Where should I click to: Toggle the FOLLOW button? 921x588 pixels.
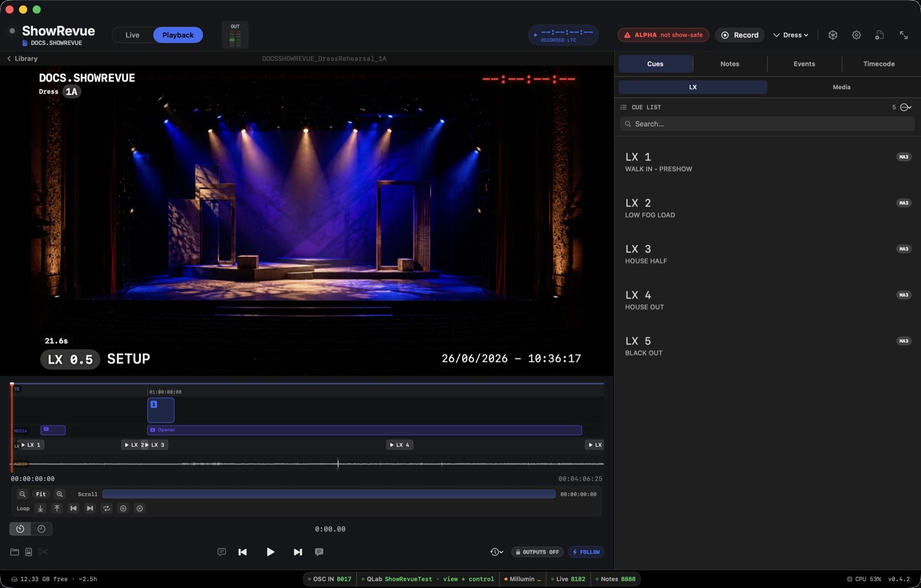click(586, 552)
